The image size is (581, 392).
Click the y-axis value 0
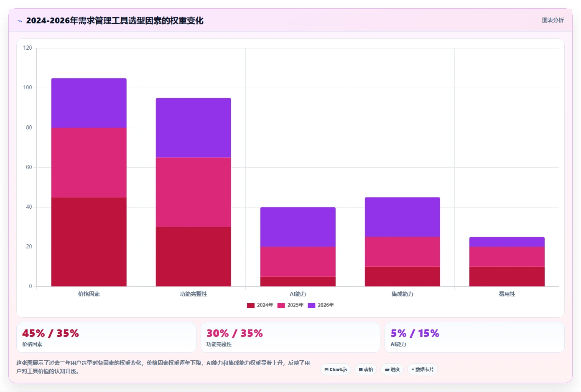click(x=30, y=286)
